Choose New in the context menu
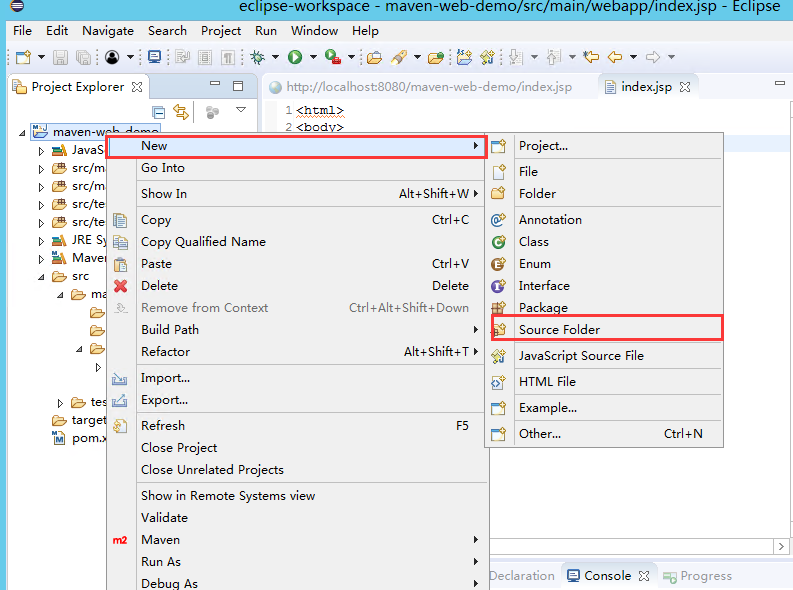Viewport: 793px width, 590px height. 297,146
